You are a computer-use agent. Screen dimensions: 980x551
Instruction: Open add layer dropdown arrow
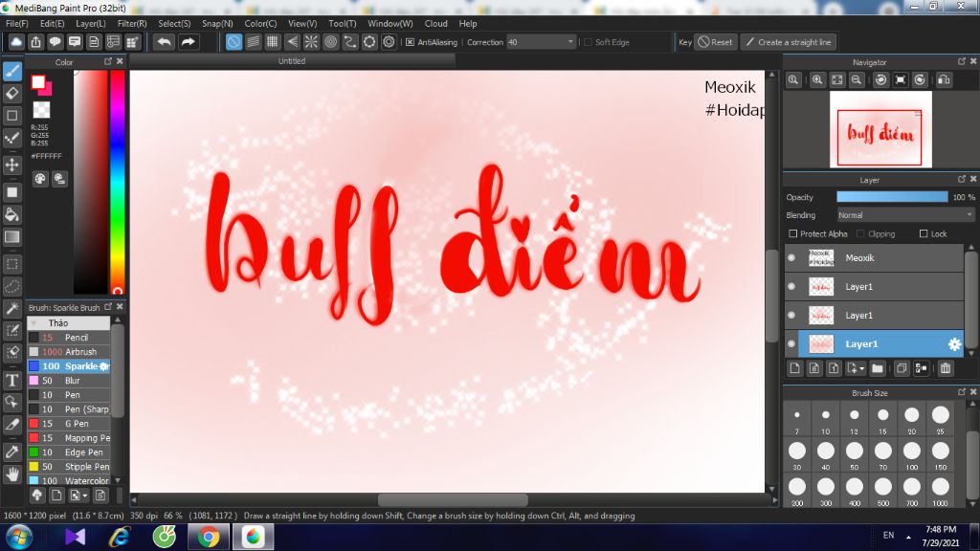[x=862, y=368]
